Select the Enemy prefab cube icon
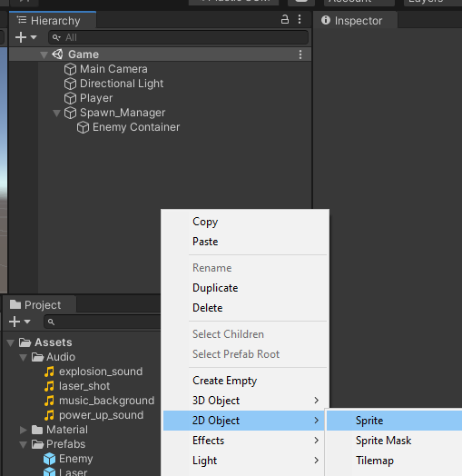Viewport: 462px width, 476px height. [x=49, y=459]
